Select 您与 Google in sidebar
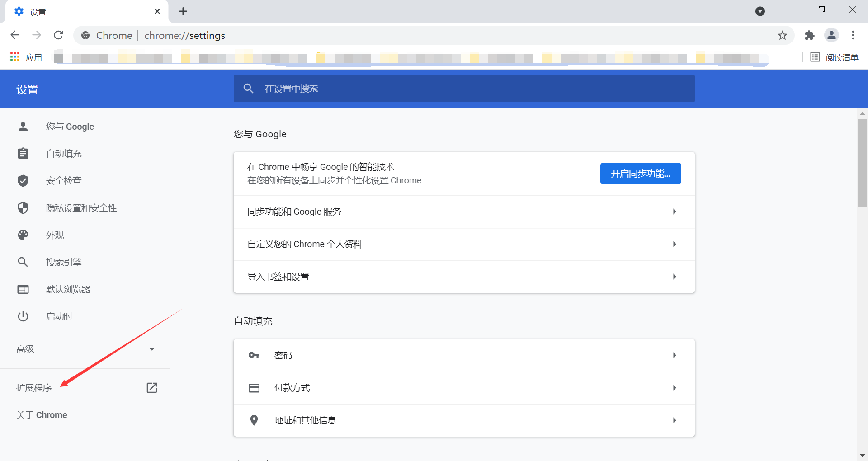This screenshot has height=461, width=868. click(70, 127)
